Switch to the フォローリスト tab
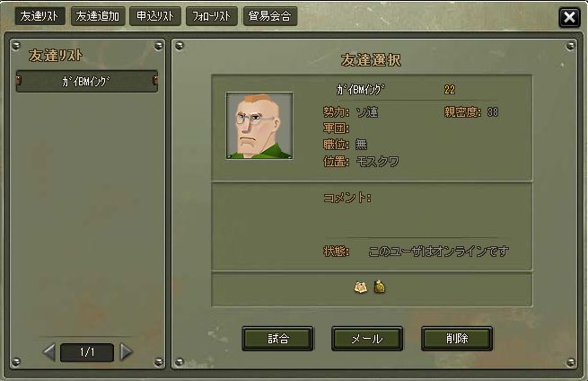588x381 pixels. 212,16
